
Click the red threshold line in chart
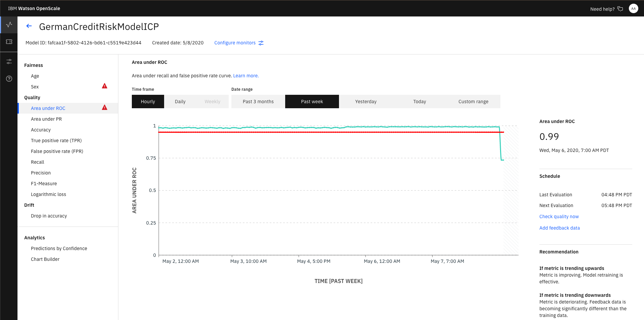coord(303,132)
